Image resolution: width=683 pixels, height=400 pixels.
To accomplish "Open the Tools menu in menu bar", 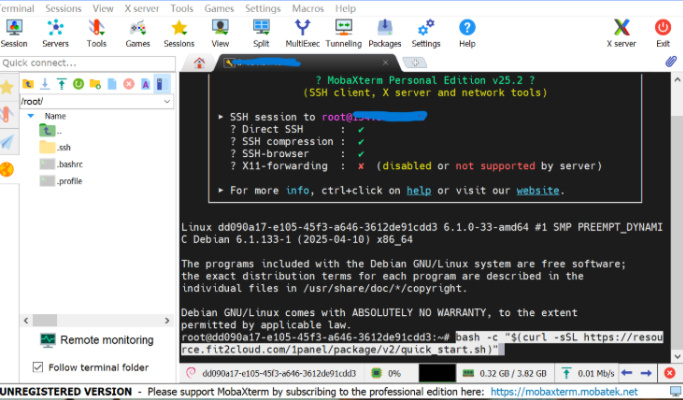I will click(182, 8).
